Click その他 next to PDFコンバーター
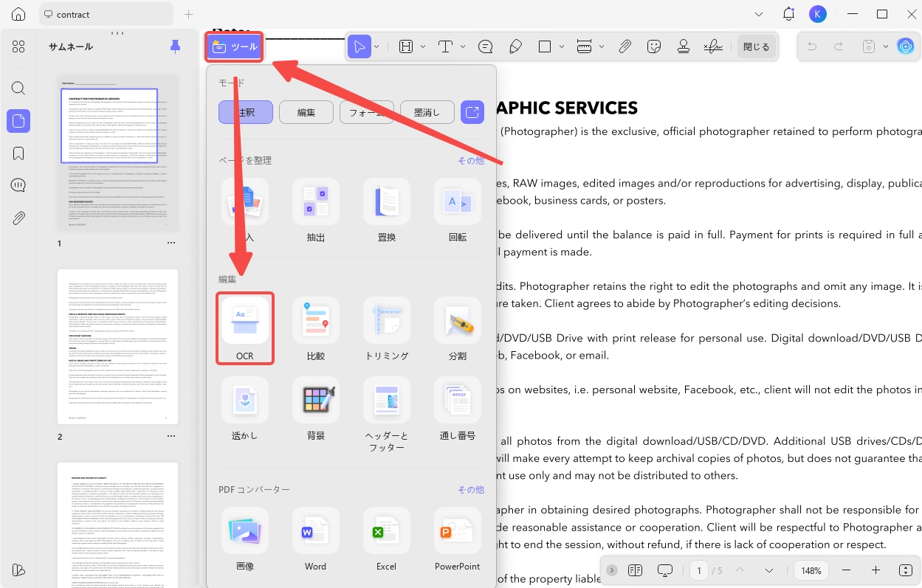 [470, 489]
